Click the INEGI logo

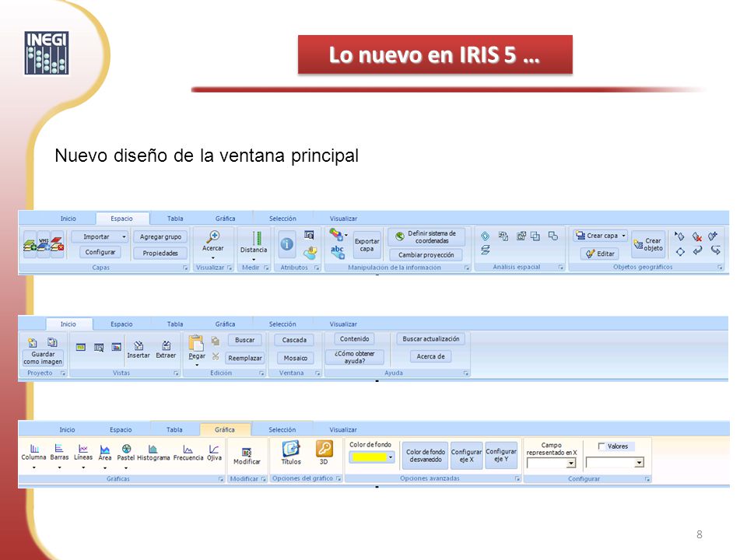[x=47, y=53]
